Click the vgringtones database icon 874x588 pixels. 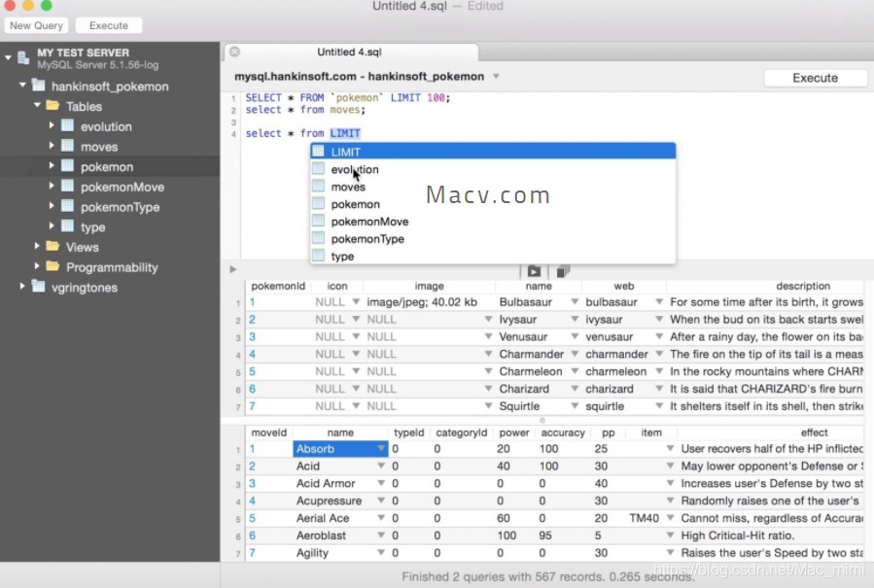tap(39, 287)
